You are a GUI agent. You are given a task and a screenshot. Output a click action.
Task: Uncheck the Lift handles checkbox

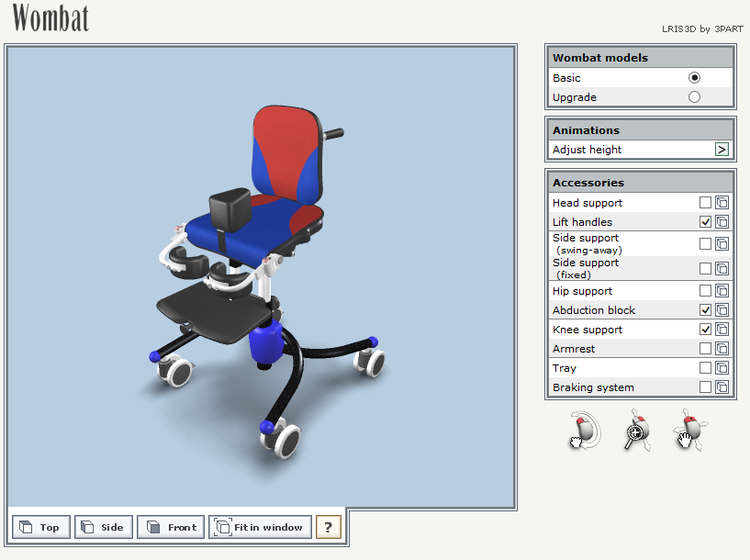[705, 222]
